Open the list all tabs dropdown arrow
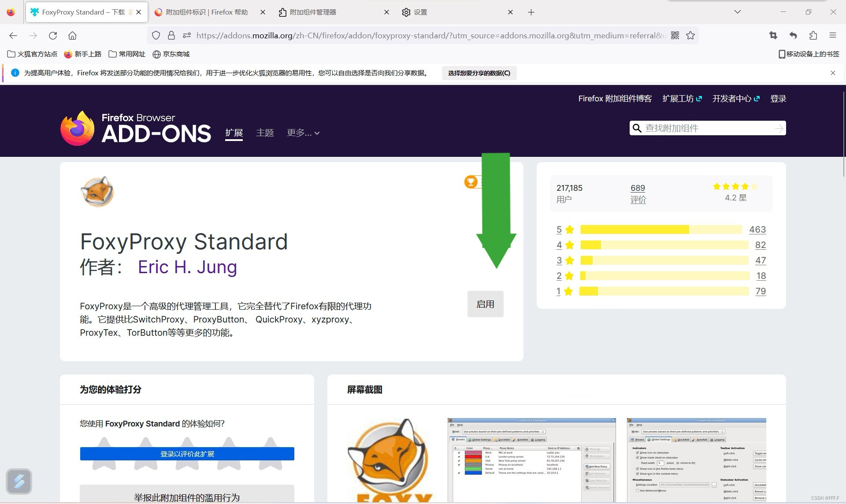The height and width of the screenshot is (504, 846). coord(737,12)
